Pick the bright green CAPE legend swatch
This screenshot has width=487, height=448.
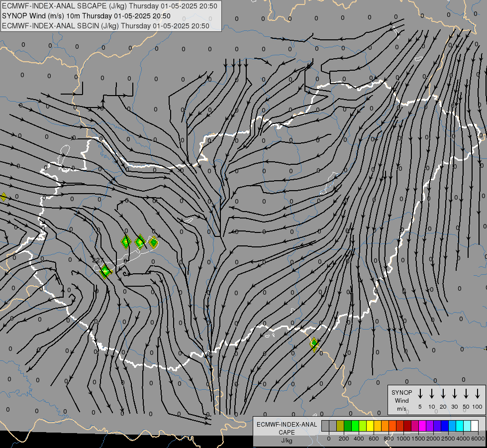355,426
